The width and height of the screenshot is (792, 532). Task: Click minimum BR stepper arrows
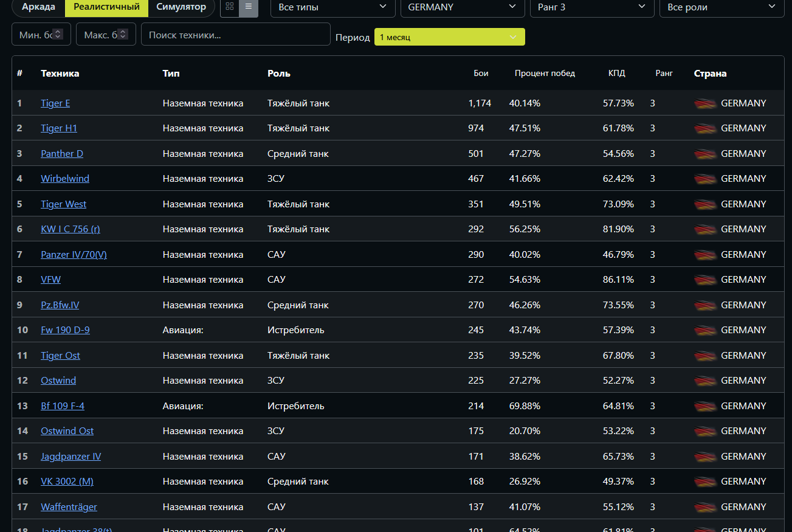(x=58, y=35)
